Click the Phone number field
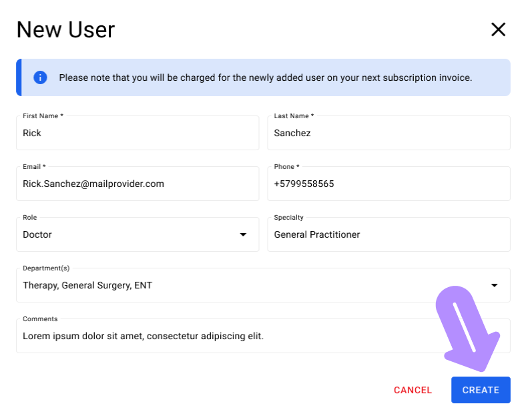The image size is (526, 420). [x=388, y=184]
